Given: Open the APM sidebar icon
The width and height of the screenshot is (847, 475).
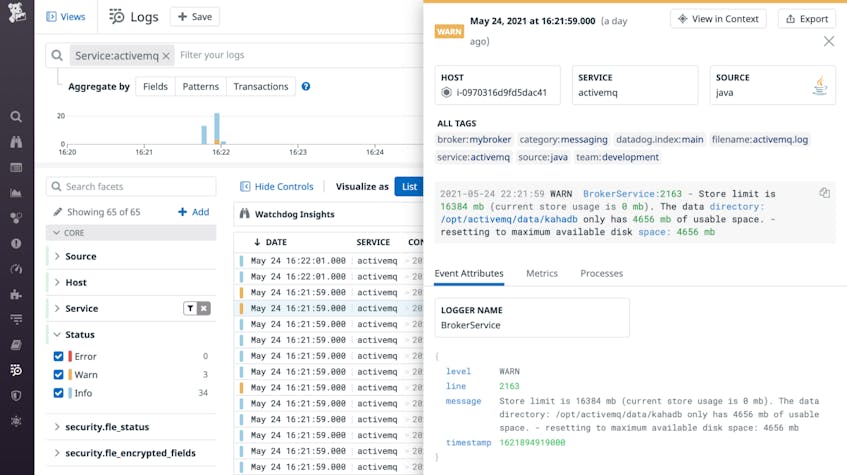Looking at the screenshot, I should coord(16,319).
